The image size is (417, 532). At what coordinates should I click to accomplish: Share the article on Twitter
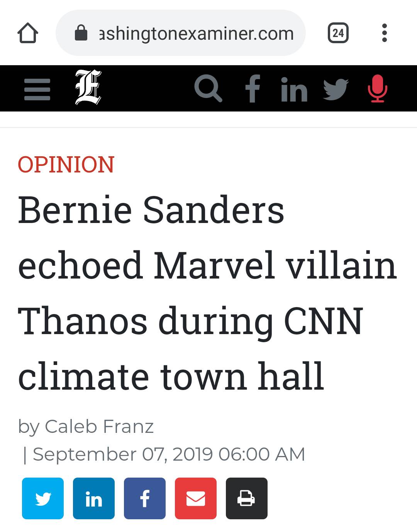[x=42, y=498]
